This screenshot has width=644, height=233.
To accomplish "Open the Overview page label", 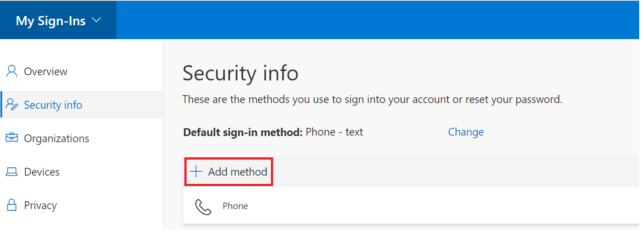I will pos(46,71).
